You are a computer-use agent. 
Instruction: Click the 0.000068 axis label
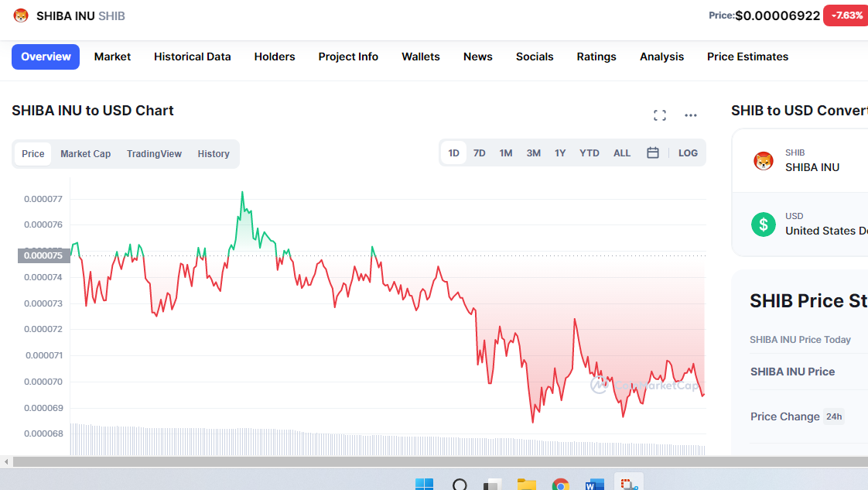coord(43,433)
